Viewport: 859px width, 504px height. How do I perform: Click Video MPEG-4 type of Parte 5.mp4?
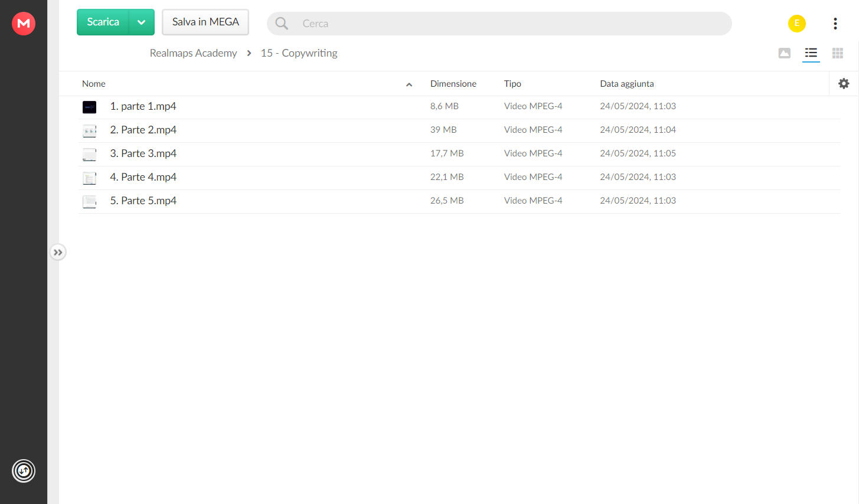533,201
